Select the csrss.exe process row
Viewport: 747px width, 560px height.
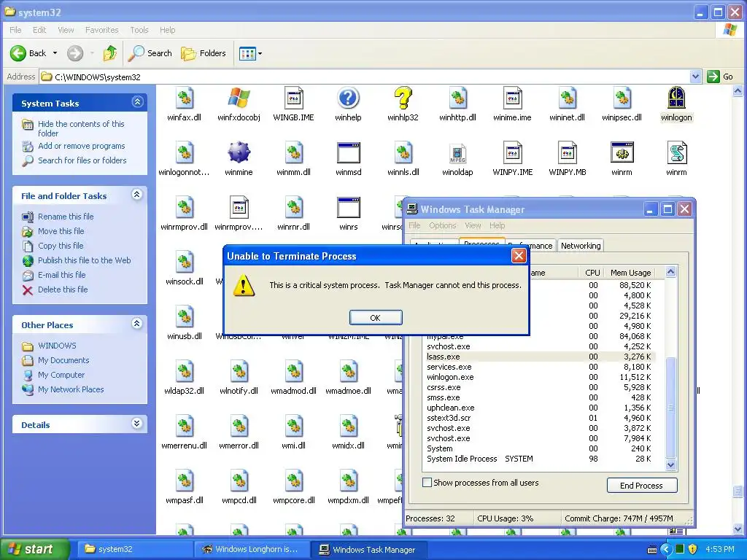(x=541, y=387)
